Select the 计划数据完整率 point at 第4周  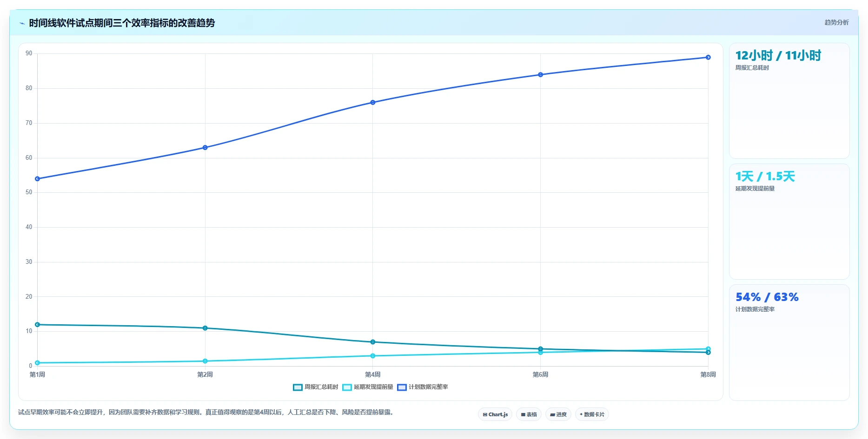pos(373,103)
